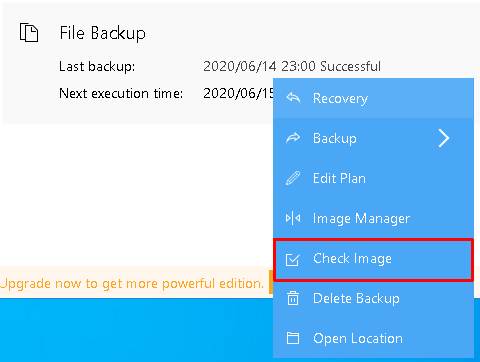Choose the Edit Plan menu label
The height and width of the screenshot is (362, 480).
[x=339, y=178]
